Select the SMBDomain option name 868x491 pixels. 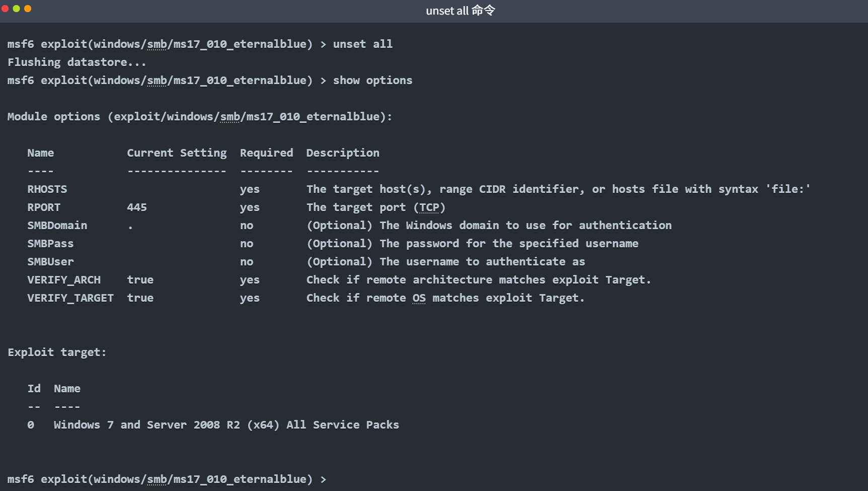57,226
